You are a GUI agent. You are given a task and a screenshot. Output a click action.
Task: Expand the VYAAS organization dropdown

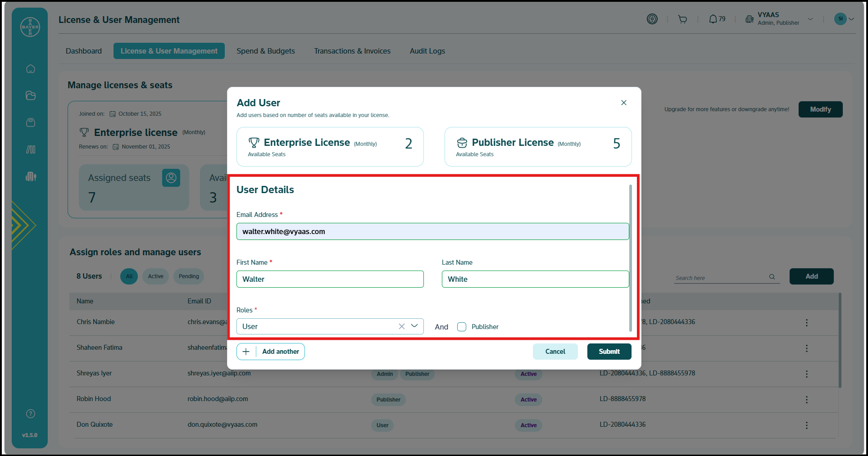[810, 19]
